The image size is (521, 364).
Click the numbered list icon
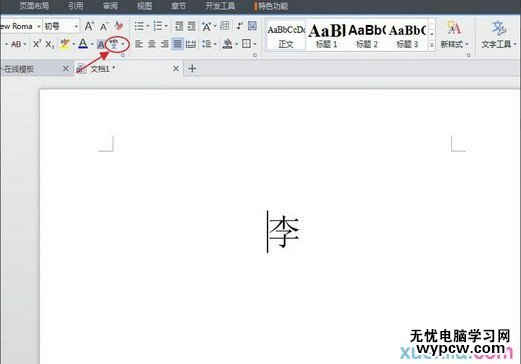(x=157, y=26)
